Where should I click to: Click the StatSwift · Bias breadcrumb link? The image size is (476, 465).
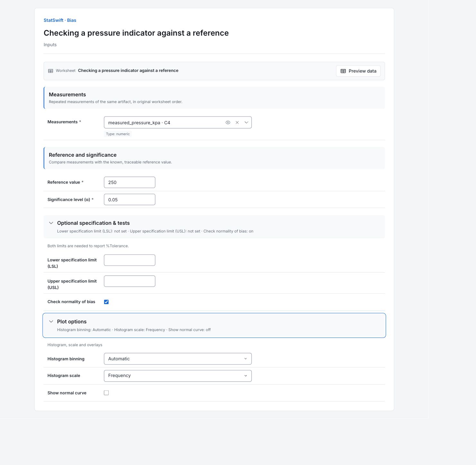60,20
